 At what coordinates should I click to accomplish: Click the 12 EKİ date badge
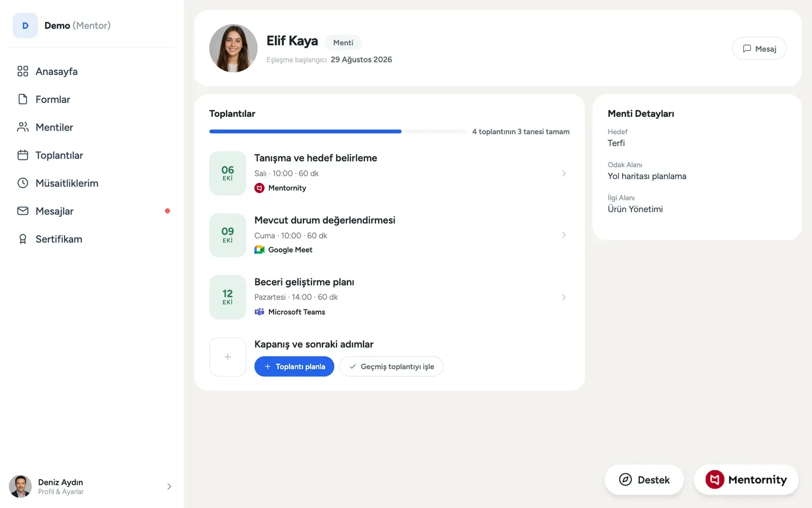point(228,297)
